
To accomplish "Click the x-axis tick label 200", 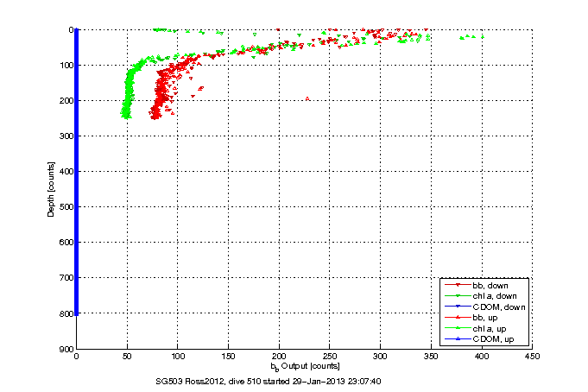I will click(x=279, y=357).
